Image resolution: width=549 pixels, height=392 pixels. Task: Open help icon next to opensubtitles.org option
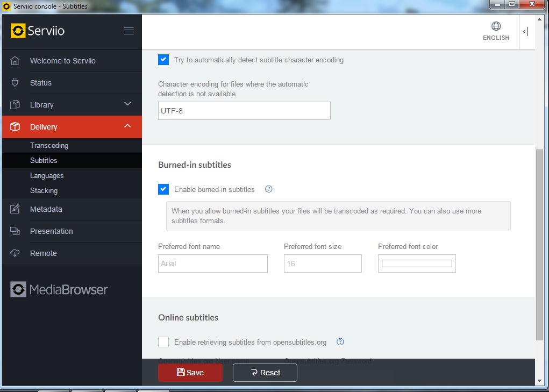340,342
